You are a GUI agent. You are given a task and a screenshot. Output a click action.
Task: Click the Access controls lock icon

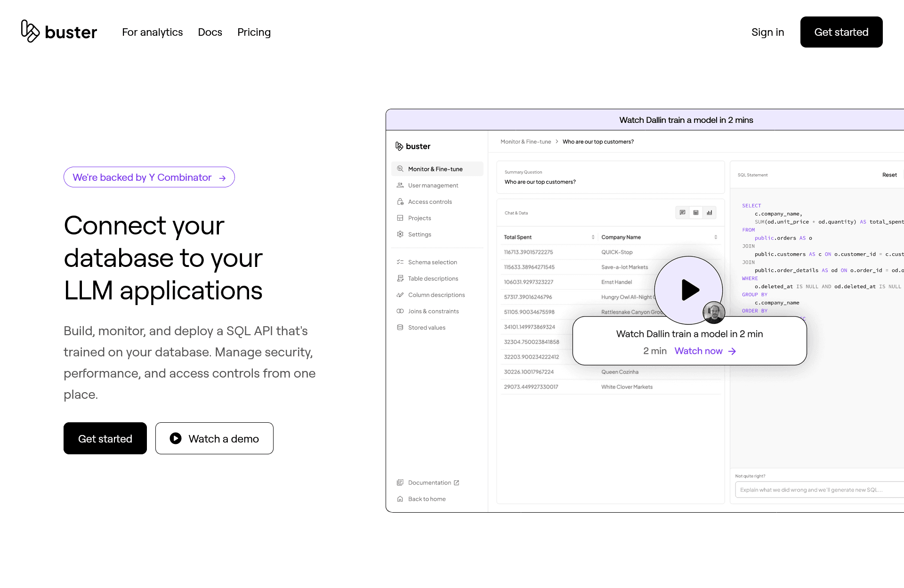point(400,201)
